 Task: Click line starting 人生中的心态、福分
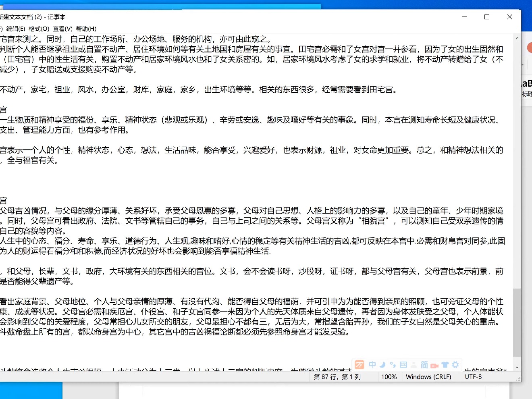252,241
